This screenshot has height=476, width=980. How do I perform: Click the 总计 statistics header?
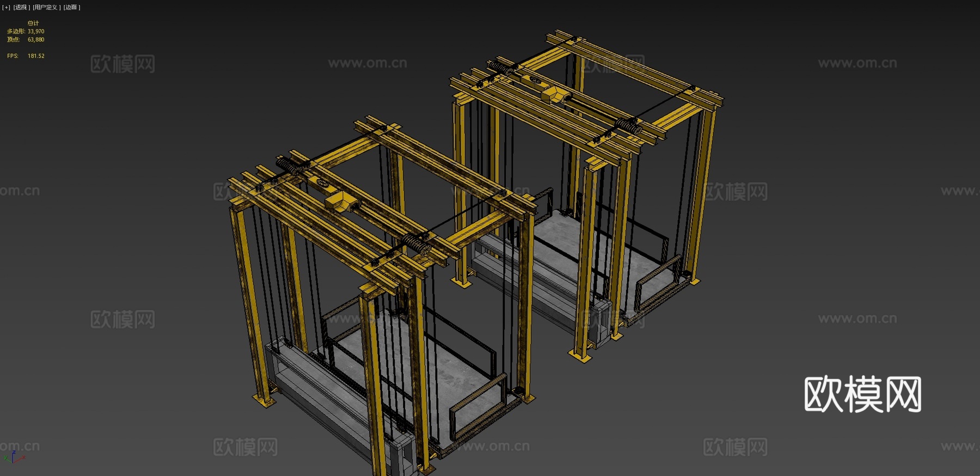(x=33, y=23)
